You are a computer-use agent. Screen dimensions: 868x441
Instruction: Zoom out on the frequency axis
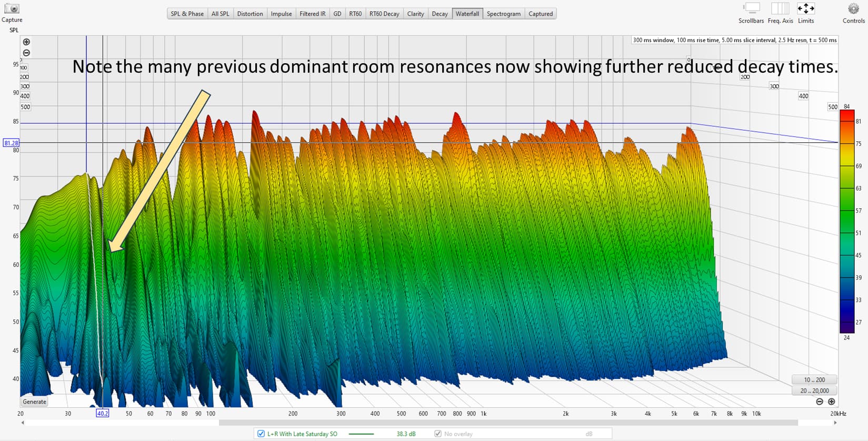tap(820, 401)
